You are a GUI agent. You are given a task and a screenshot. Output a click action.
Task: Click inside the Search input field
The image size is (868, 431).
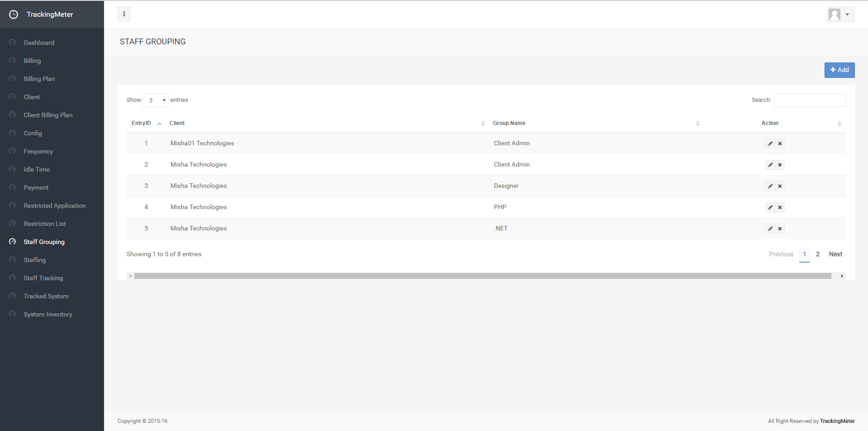809,101
